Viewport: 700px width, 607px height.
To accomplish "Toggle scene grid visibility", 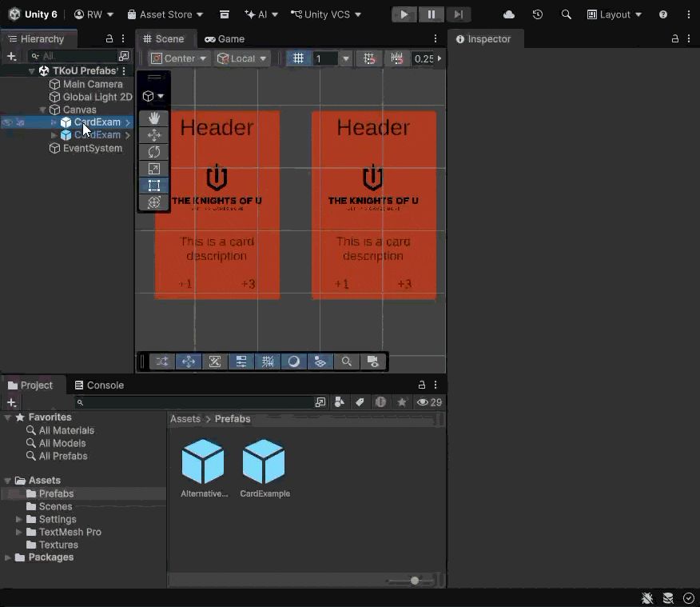I will [298, 58].
